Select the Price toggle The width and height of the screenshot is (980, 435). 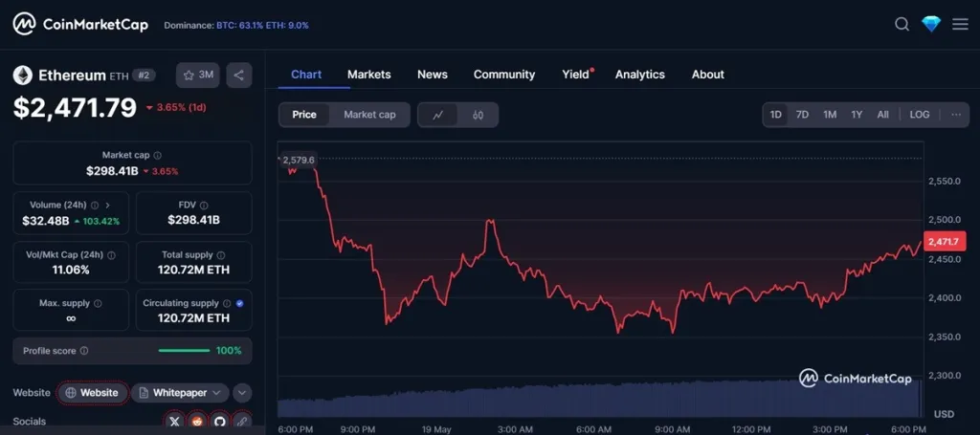(x=304, y=115)
